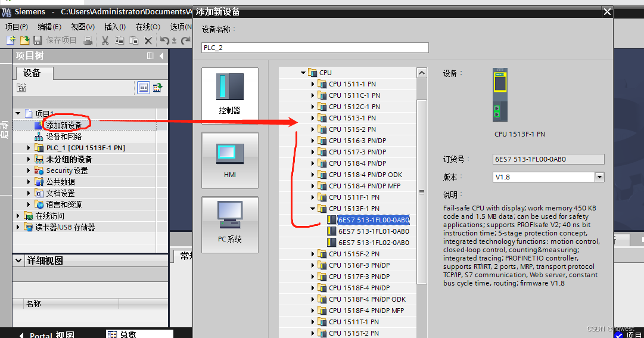Click the overview list view icon in device tab
644x338 pixels.
pos(144,88)
